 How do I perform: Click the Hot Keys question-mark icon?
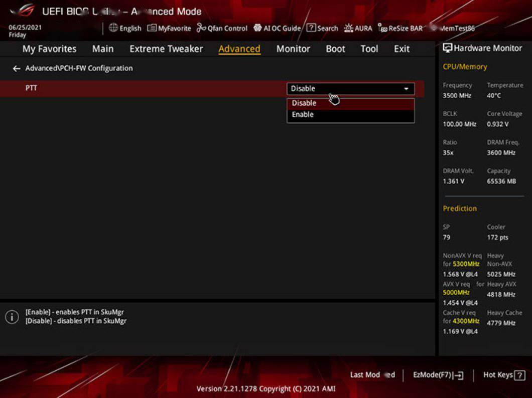(x=519, y=375)
